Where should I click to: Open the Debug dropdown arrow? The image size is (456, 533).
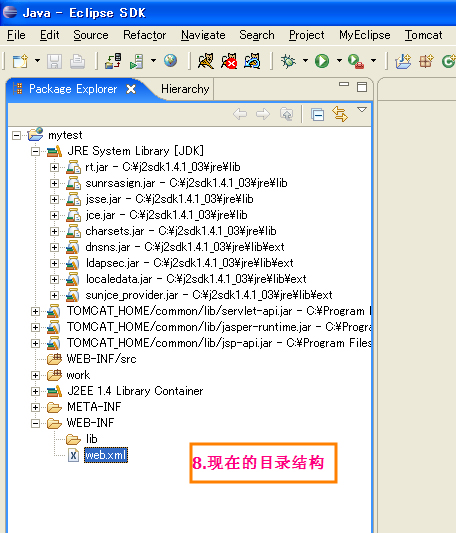point(305,61)
